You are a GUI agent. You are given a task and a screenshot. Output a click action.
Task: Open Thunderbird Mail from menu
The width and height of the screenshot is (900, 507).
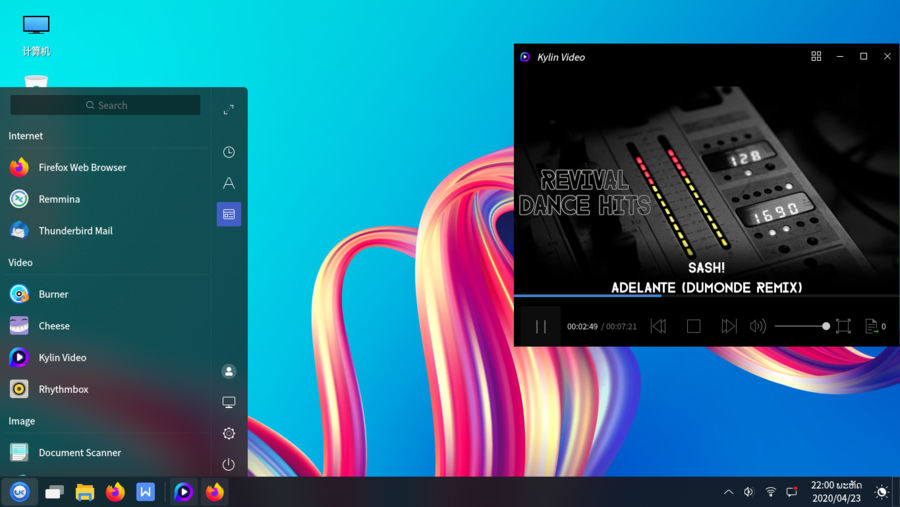click(x=107, y=231)
